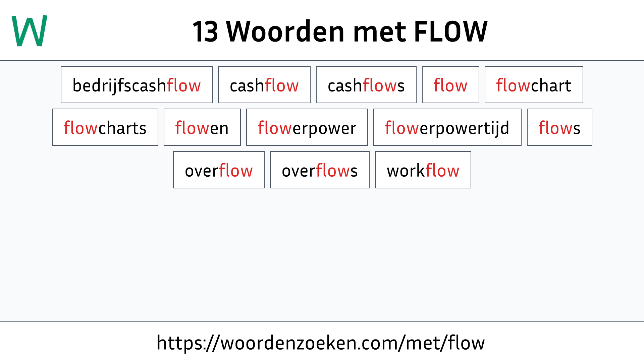Image resolution: width=644 pixels, height=362 pixels.
Task: Click the cashflow word tile
Action: click(x=264, y=84)
